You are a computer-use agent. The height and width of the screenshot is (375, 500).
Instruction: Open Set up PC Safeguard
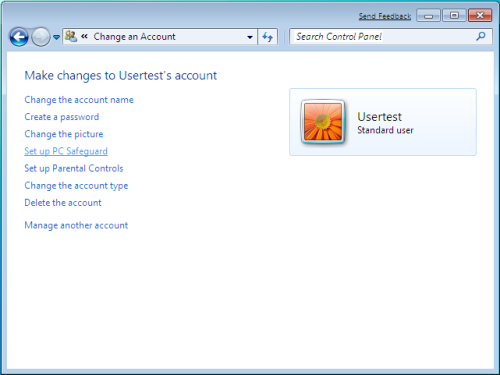coord(66,151)
